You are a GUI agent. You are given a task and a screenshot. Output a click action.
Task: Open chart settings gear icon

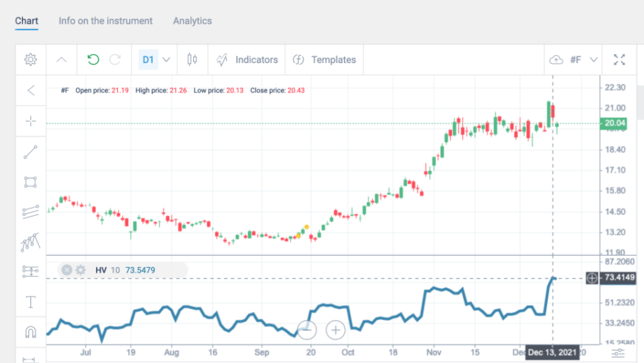[x=30, y=60]
